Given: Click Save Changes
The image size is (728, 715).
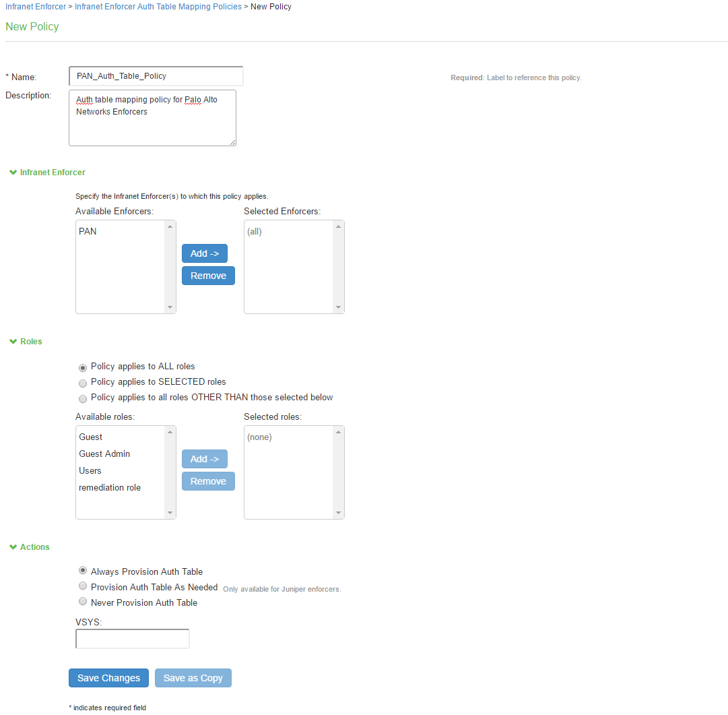Looking at the screenshot, I should click(108, 678).
